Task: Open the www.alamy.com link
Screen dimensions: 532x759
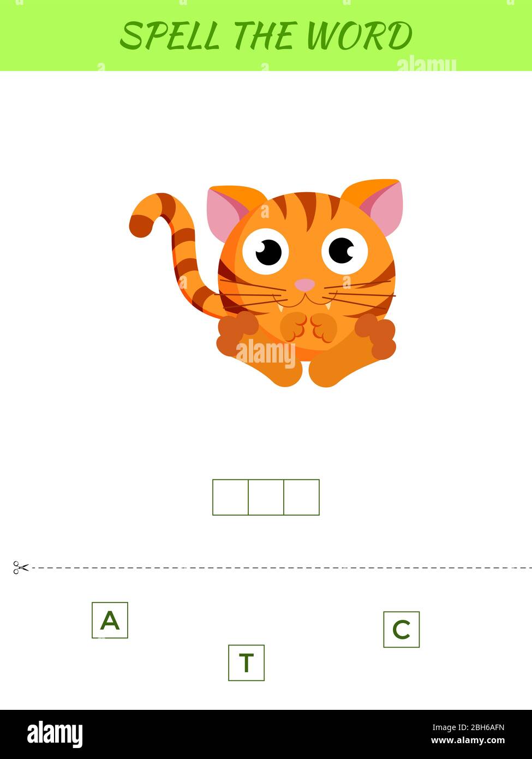Action: coord(468,741)
